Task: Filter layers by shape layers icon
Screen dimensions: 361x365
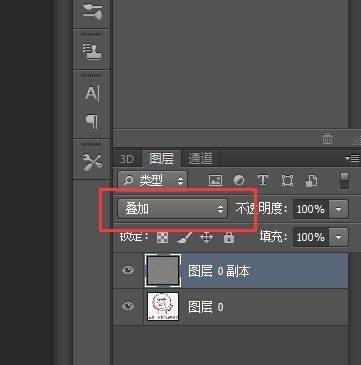Action: click(287, 180)
